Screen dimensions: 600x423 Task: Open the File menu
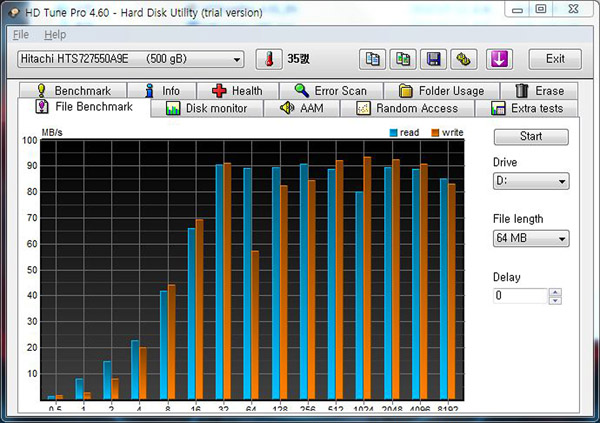pos(21,35)
